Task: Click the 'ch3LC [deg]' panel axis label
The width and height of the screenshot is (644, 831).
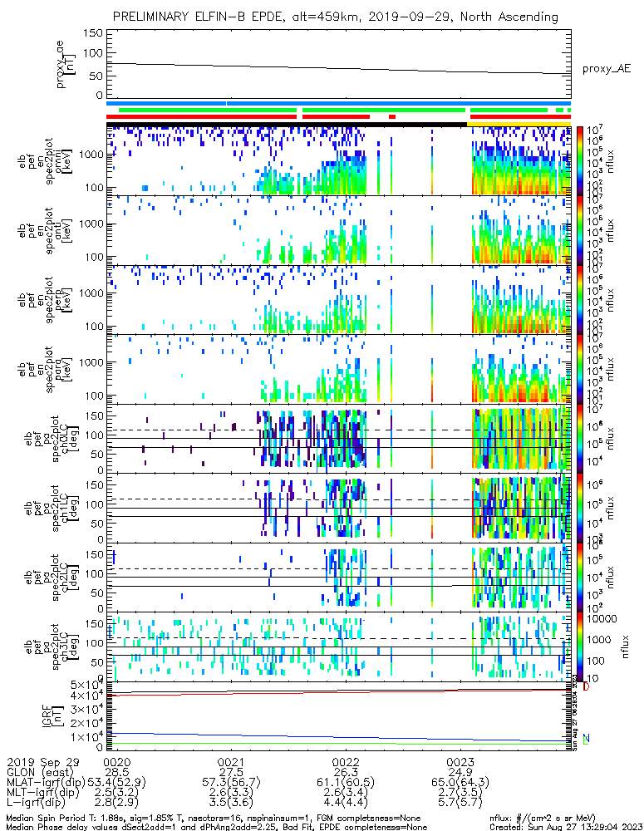Action: (70, 647)
